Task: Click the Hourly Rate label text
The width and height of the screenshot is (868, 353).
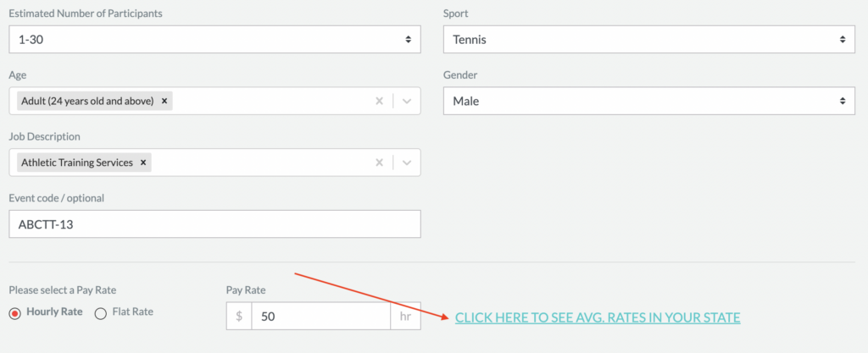Action: tap(54, 312)
